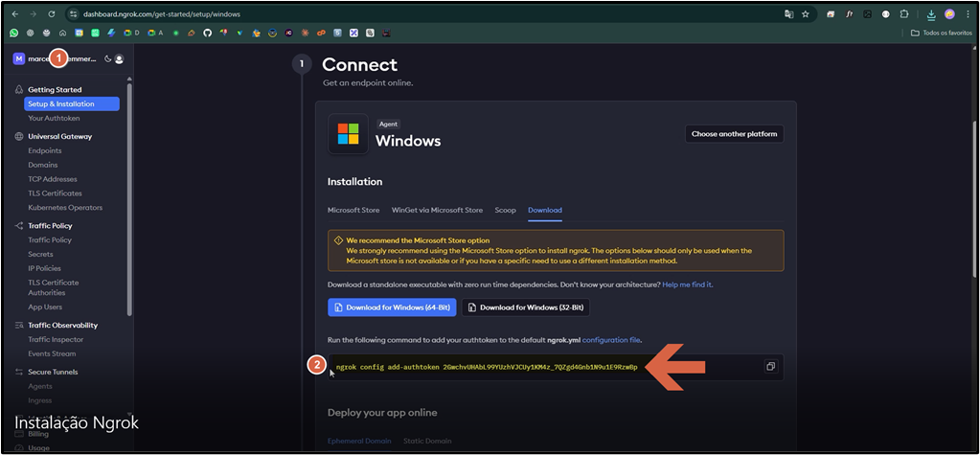Image resolution: width=980 pixels, height=455 pixels.
Task: Open Events Stream page
Action: coord(52,353)
